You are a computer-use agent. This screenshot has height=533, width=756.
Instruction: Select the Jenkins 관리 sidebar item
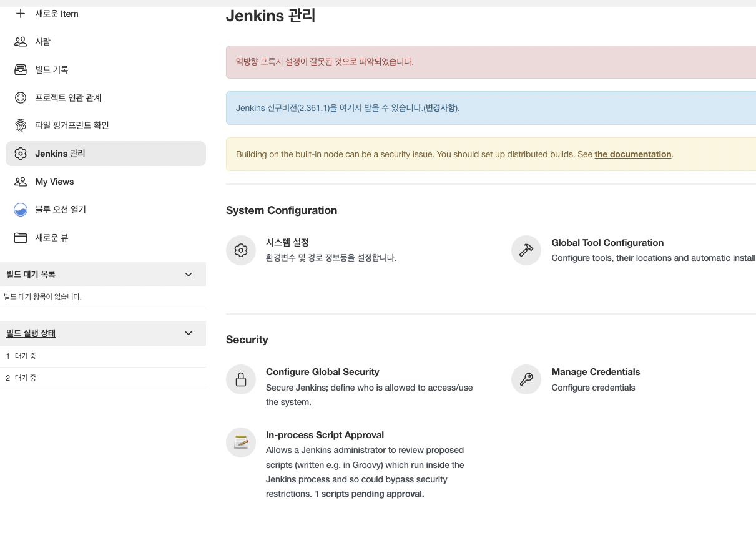[106, 154]
